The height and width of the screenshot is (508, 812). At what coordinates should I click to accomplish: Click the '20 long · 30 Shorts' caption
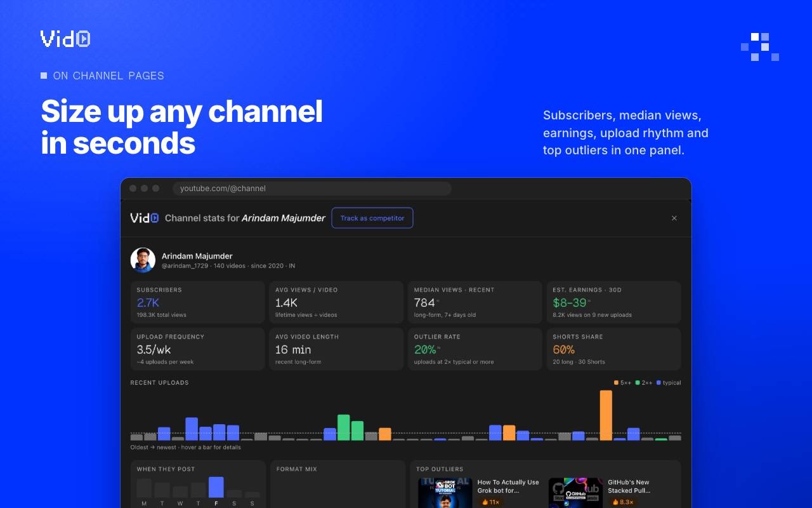[x=579, y=362]
